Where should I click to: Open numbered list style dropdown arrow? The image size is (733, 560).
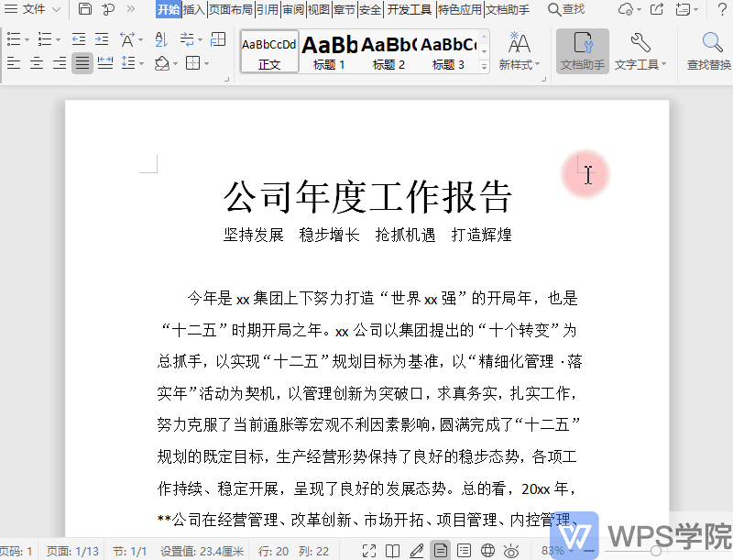pos(59,40)
